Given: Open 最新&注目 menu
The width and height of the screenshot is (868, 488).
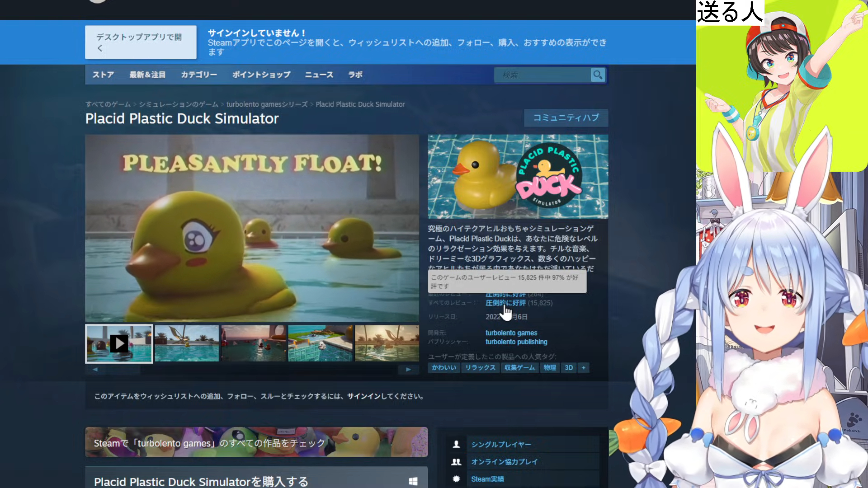Looking at the screenshot, I should [x=147, y=75].
